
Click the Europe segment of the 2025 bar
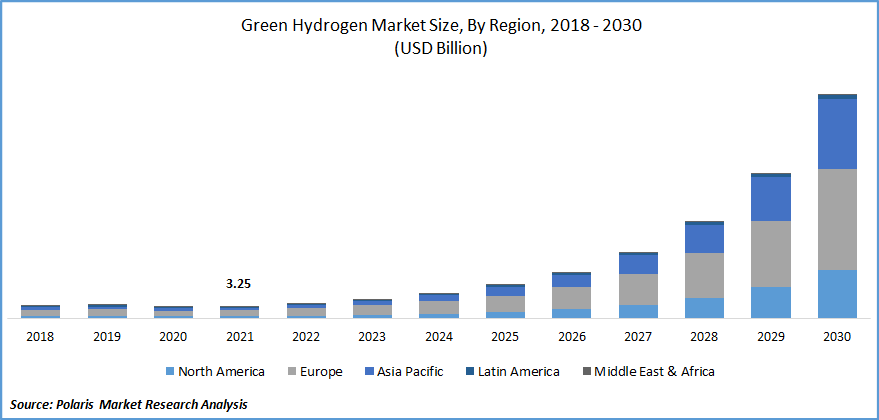(506, 304)
